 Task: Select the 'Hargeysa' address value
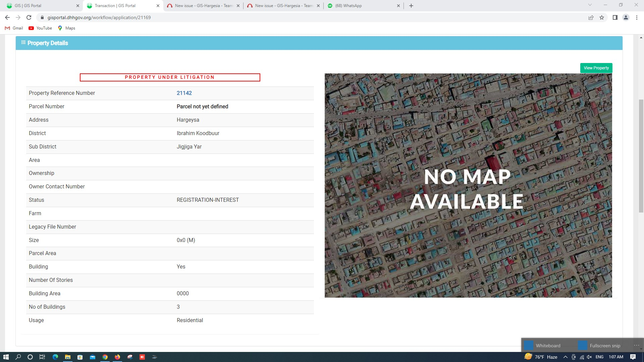(x=188, y=120)
